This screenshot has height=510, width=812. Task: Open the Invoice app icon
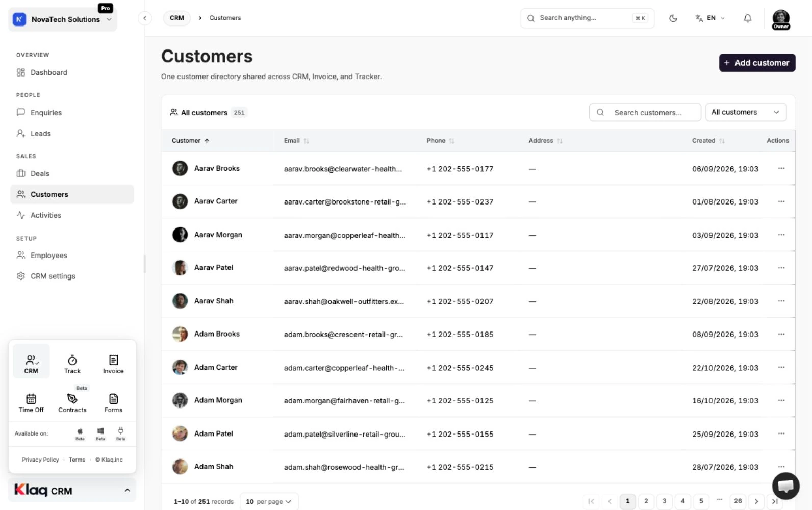pyautogui.click(x=113, y=364)
